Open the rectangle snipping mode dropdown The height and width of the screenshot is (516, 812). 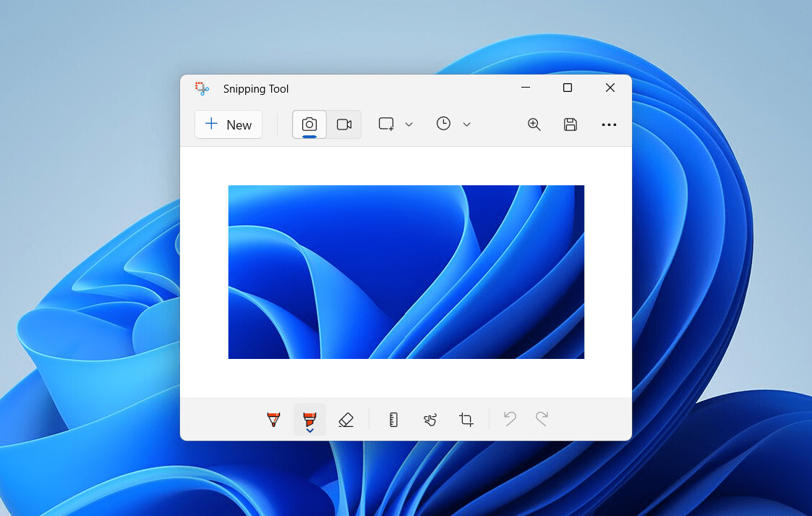(x=396, y=124)
